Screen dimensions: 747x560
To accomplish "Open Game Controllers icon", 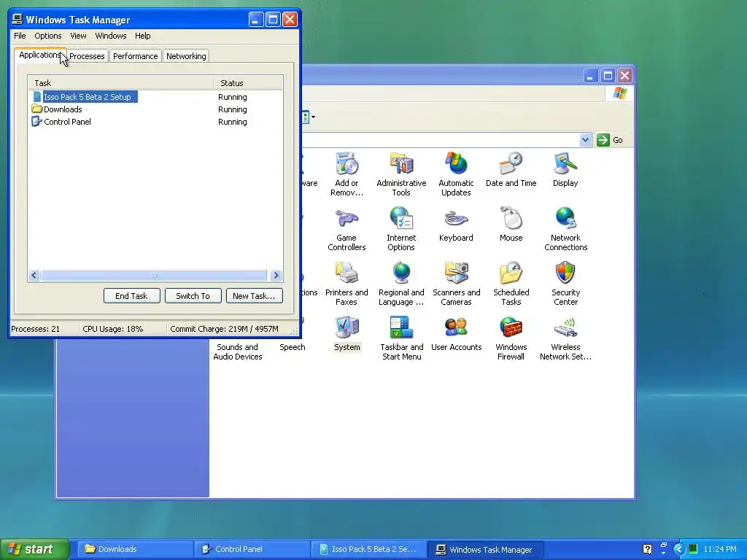I will (x=347, y=219).
